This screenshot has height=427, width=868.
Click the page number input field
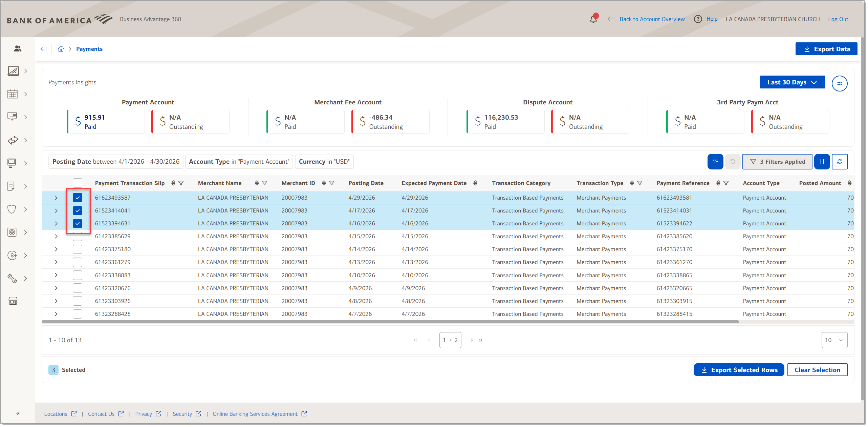(450, 340)
